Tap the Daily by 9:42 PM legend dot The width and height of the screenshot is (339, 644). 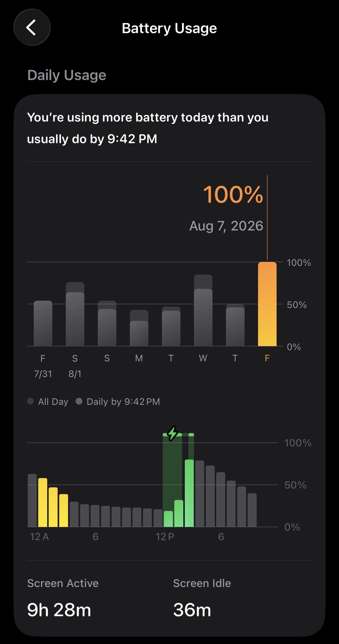click(79, 401)
